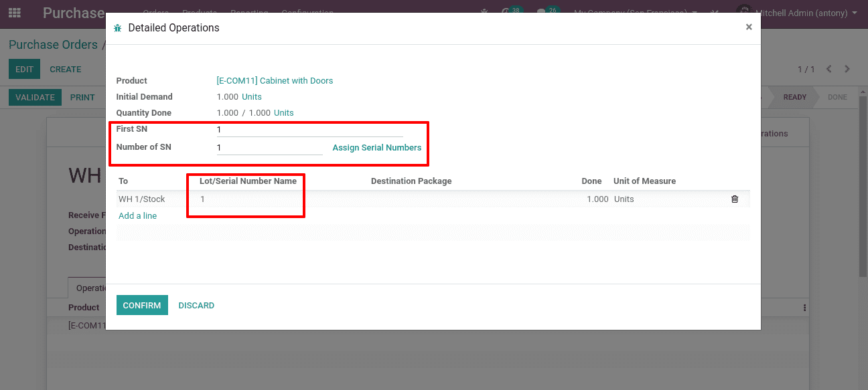Click the Units link next to Quantity Done

pos(284,113)
